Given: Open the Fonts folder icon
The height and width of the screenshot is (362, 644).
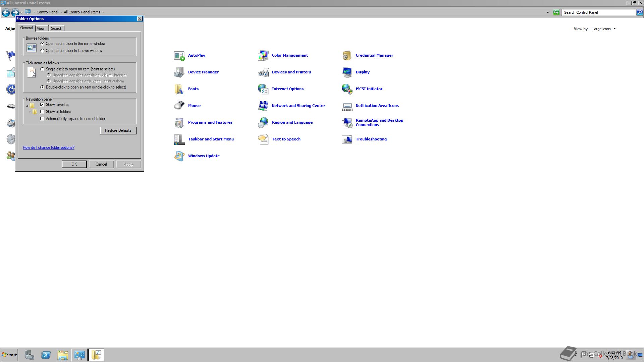Looking at the screenshot, I should tap(179, 89).
